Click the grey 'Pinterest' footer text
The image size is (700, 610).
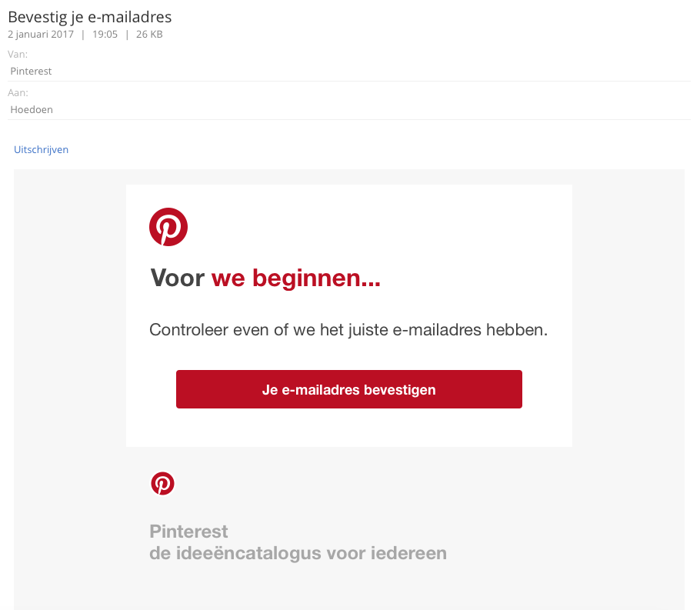coord(188,532)
